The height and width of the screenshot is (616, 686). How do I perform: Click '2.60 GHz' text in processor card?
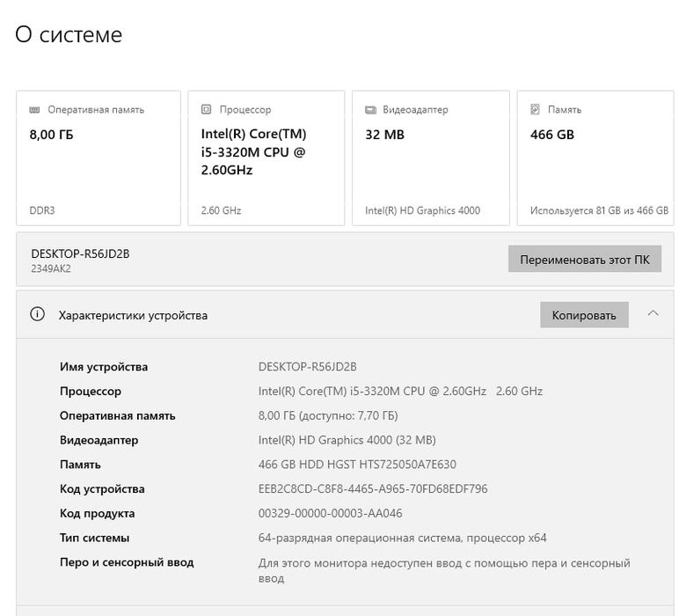(221, 210)
